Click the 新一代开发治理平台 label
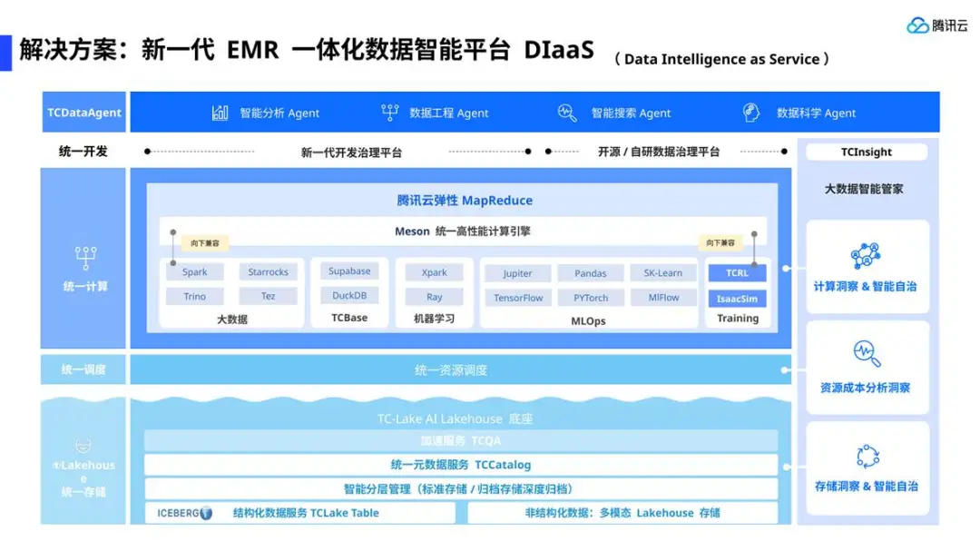980x551 pixels. click(351, 152)
